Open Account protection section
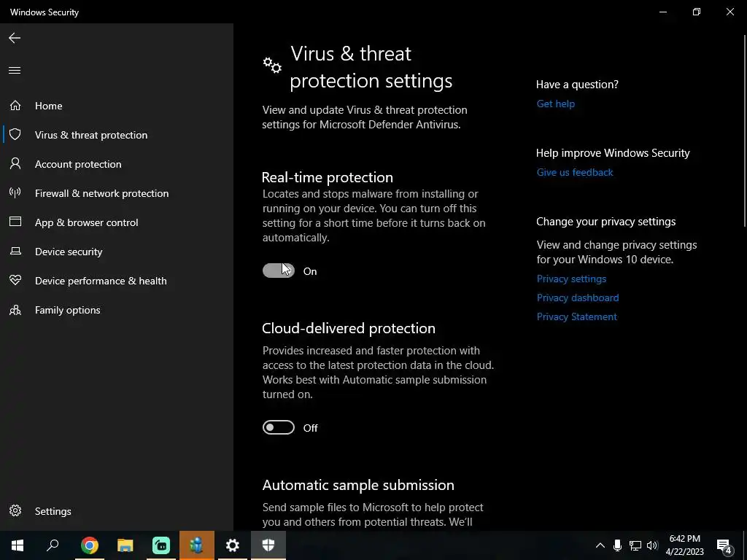Screen dimensions: 747x560 tap(78, 164)
